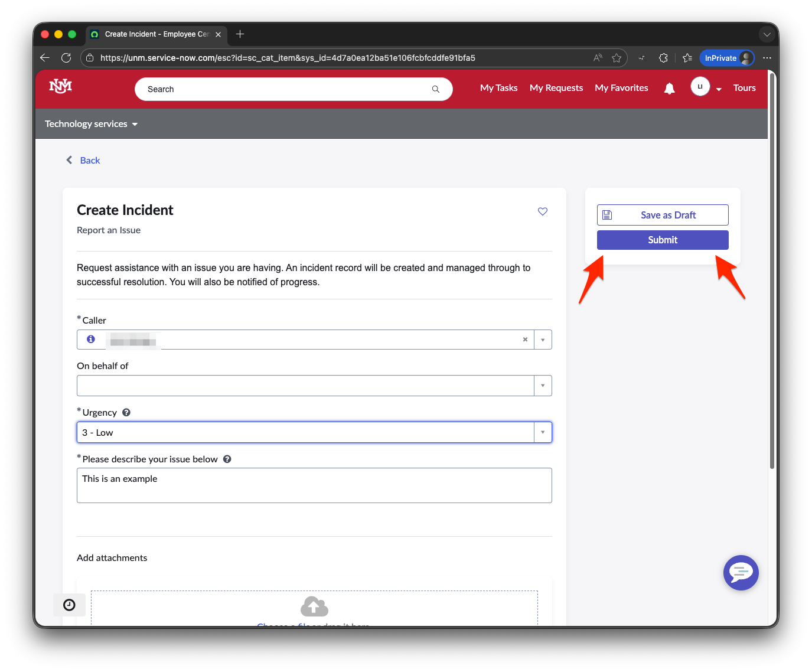
Task: Open the browser extensions puzzle icon
Action: click(x=663, y=58)
